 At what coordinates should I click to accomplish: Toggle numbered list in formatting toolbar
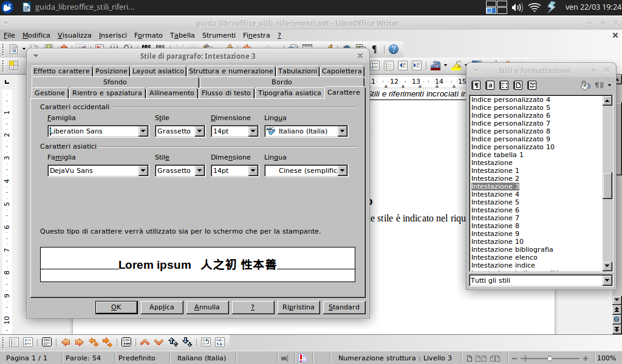click(x=375, y=66)
